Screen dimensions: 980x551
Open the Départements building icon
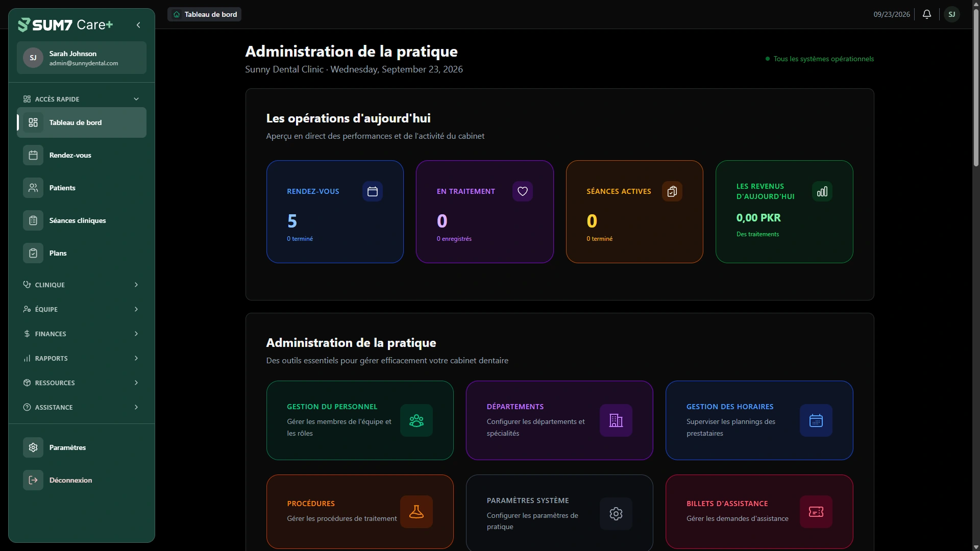point(616,420)
